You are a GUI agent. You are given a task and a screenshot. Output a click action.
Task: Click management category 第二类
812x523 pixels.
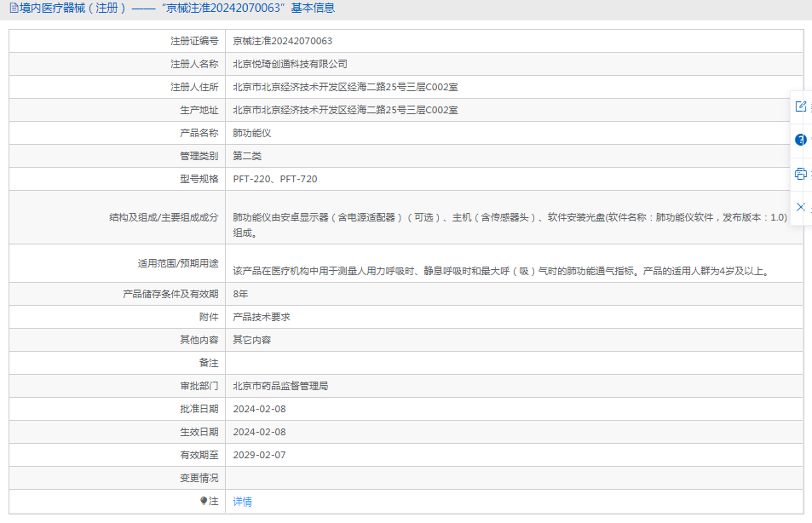point(247,156)
